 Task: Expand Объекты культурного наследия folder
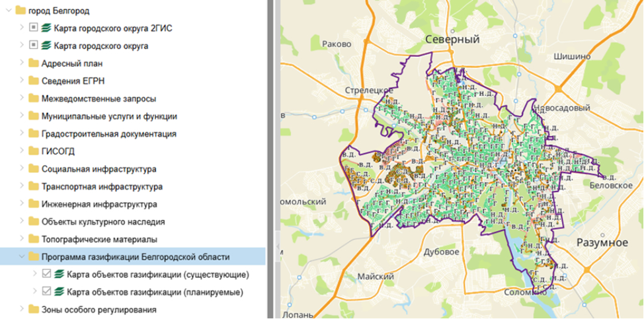(x=22, y=222)
